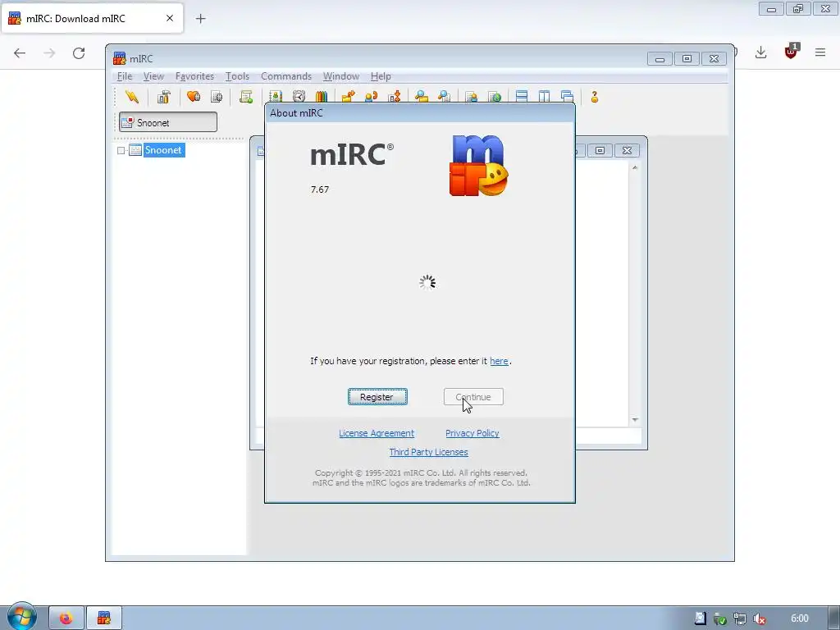The image size is (840, 630).
Task: Open Log files toolbar icon
Action: point(444,97)
